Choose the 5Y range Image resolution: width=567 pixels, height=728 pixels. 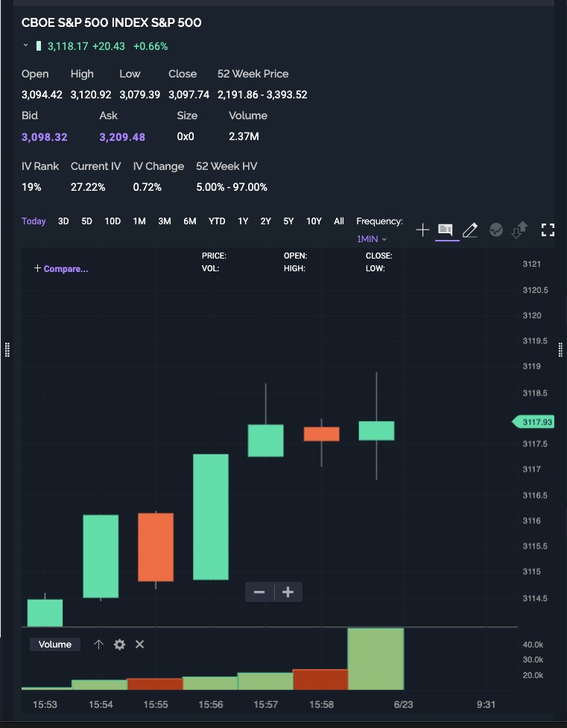click(288, 221)
